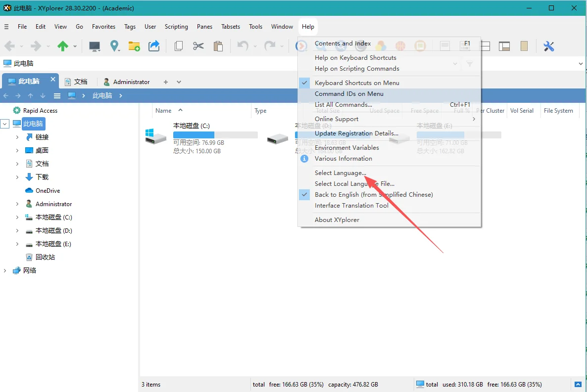Switch to the 文档 tab
Viewport: 587px width, 392px height.
coord(76,82)
